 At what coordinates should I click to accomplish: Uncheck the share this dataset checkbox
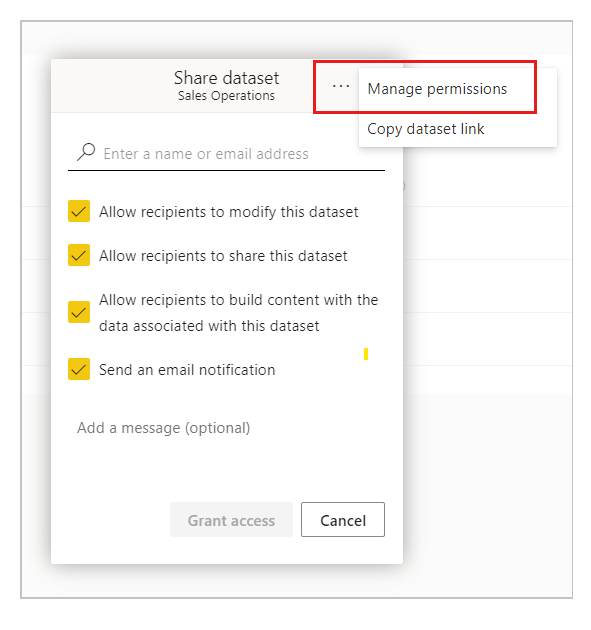click(79, 255)
